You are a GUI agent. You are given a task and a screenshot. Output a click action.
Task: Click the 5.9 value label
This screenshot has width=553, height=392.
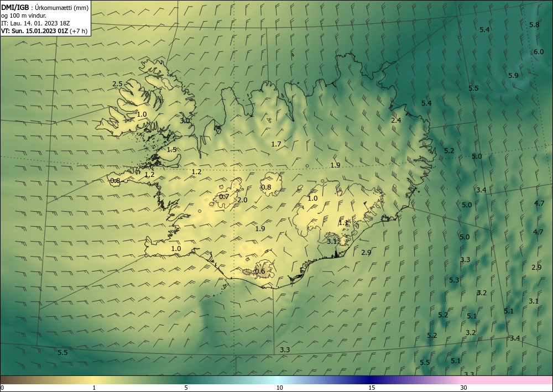(514, 75)
